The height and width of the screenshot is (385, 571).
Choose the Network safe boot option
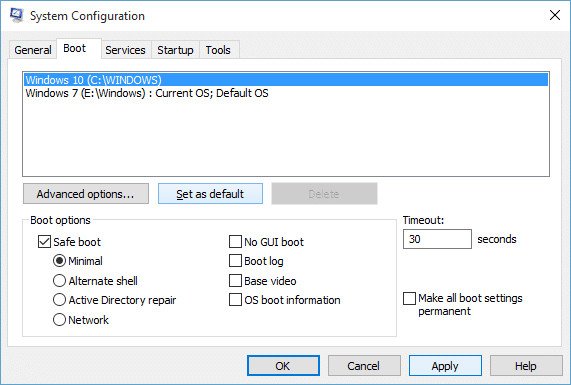59,320
